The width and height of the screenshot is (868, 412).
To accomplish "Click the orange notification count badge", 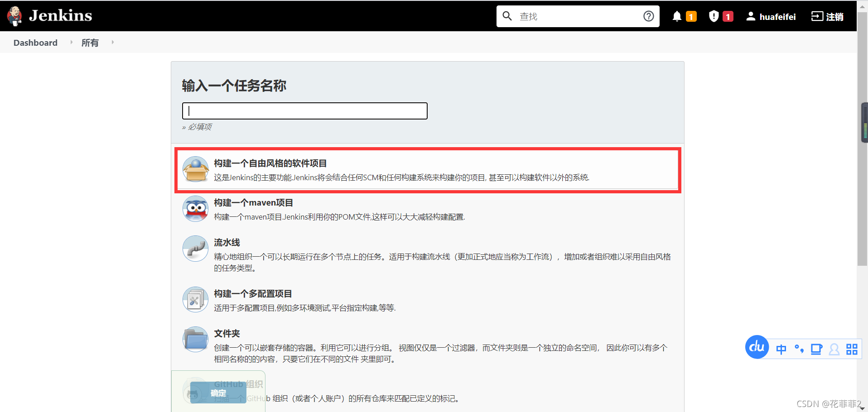I will click(691, 17).
